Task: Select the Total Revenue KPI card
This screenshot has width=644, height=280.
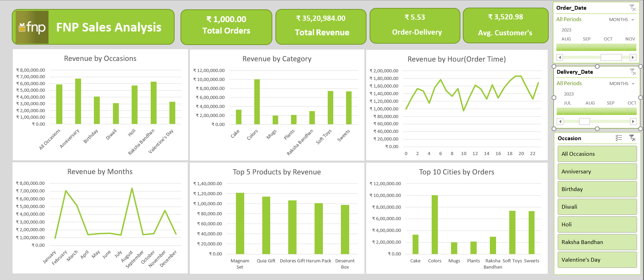Action: 321,27
